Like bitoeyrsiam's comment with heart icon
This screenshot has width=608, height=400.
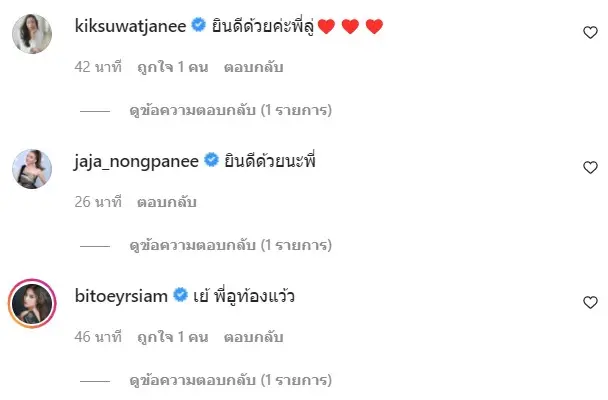click(590, 301)
